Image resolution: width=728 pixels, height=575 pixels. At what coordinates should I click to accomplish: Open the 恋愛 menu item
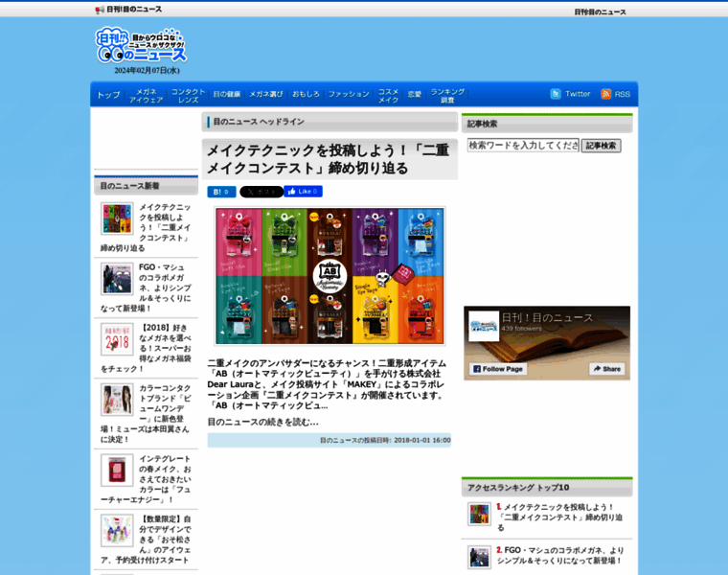(414, 94)
